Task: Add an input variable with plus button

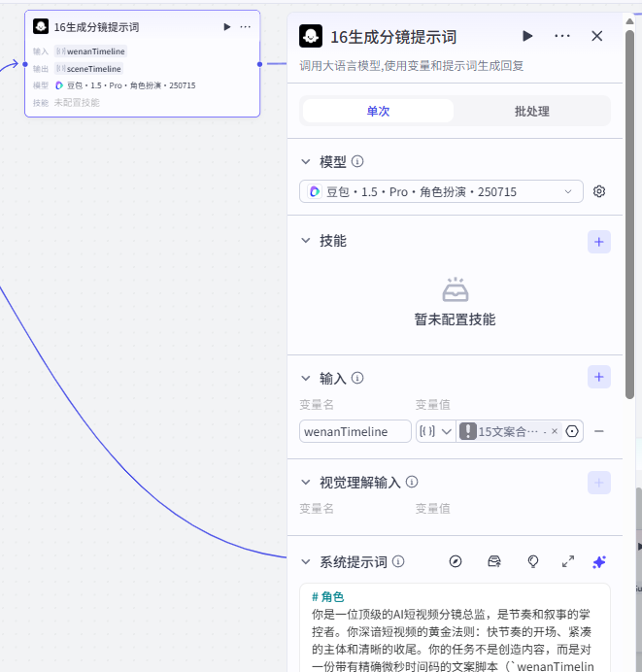Action: pyautogui.click(x=598, y=377)
